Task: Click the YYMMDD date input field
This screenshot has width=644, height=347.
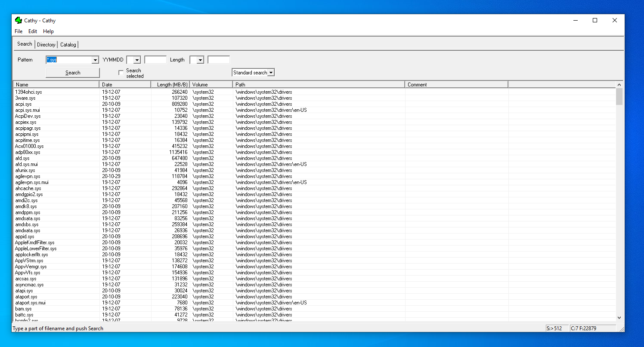Action: pos(155,60)
